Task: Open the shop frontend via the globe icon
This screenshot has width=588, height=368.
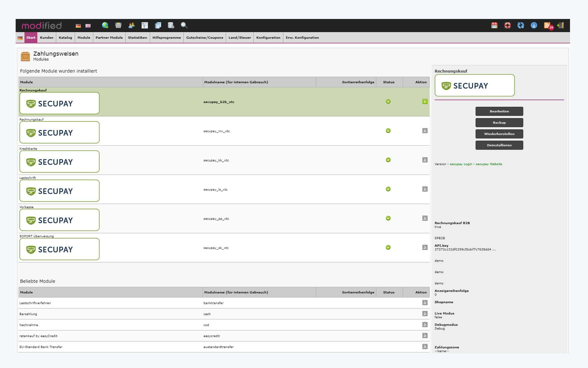Action: (105, 25)
